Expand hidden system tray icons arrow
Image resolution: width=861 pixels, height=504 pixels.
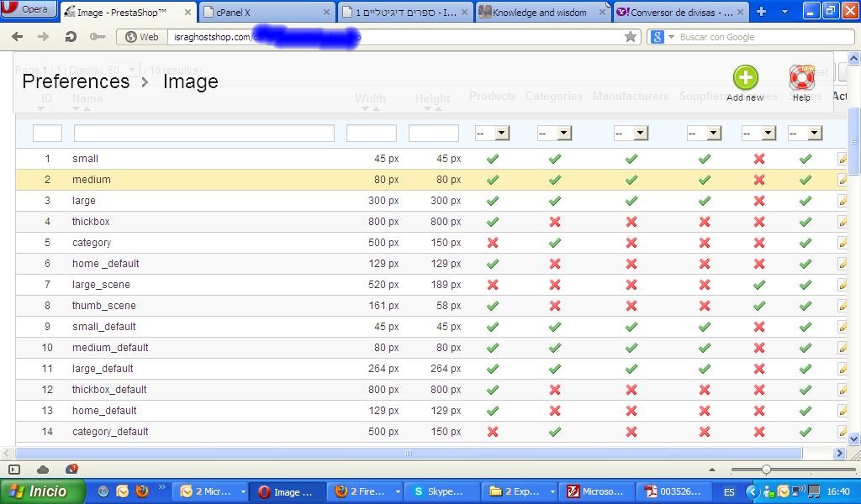coord(753,491)
